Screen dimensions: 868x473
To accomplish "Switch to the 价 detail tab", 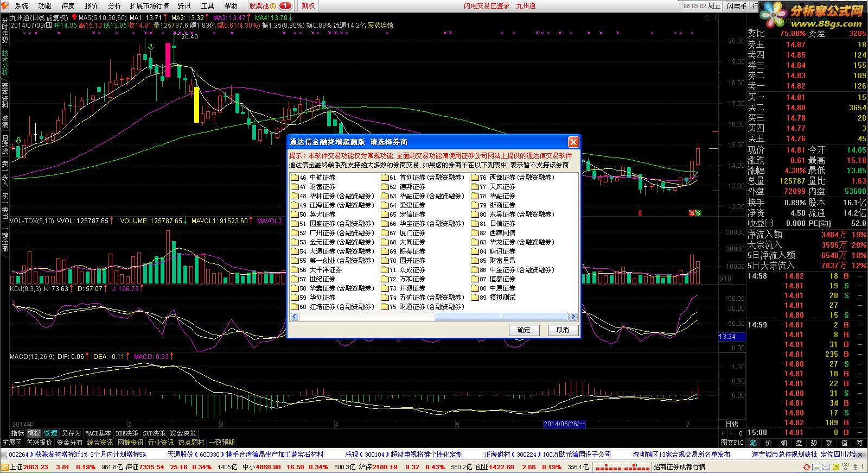I will (769, 443).
